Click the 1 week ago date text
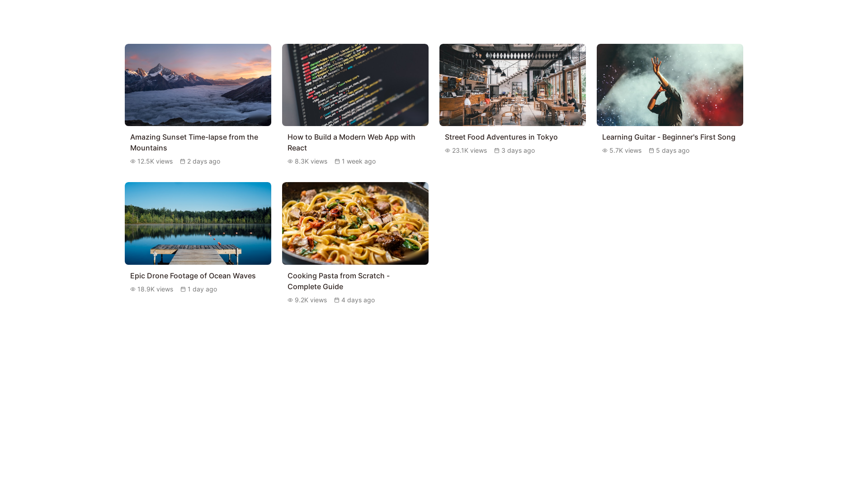 [359, 161]
